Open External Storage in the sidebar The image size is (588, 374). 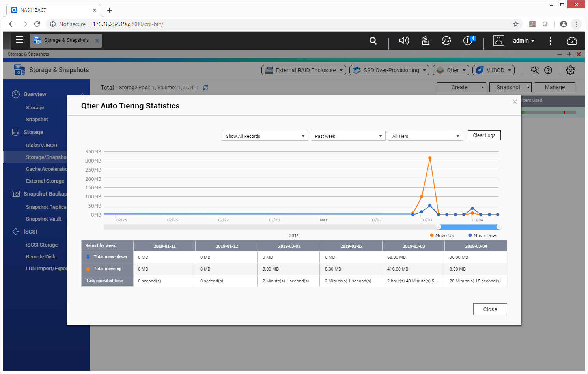[x=45, y=181]
